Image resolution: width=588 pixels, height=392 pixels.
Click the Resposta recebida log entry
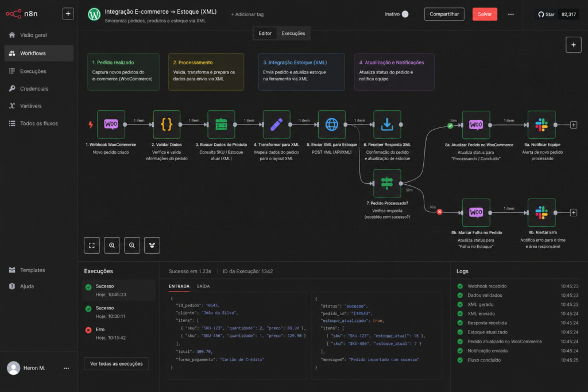pyautogui.click(x=517, y=323)
